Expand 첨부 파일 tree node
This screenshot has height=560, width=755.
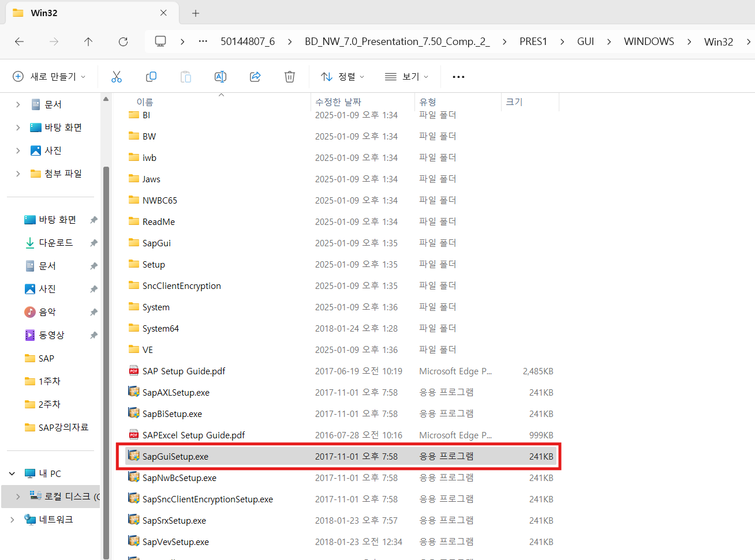pyautogui.click(x=18, y=174)
